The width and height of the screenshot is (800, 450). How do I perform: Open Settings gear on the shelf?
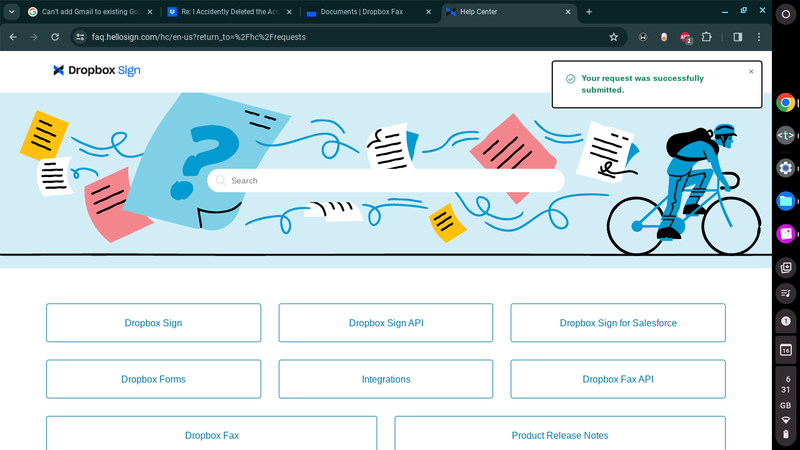click(786, 168)
